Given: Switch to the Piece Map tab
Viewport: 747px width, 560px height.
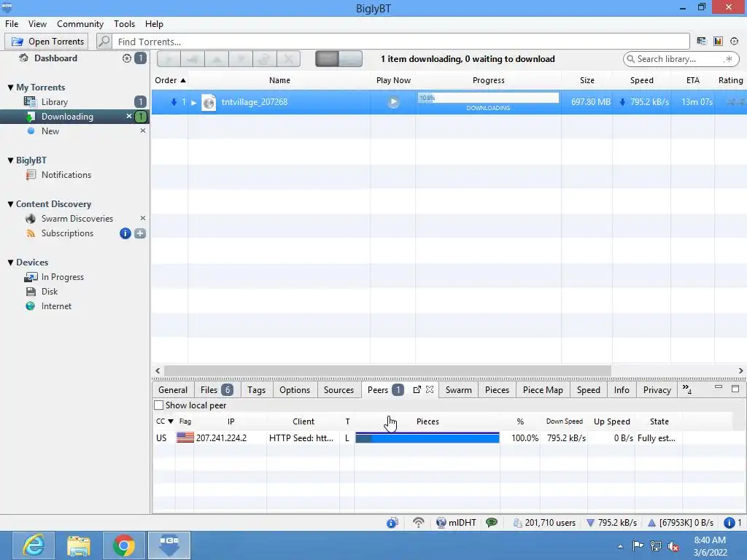Looking at the screenshot, I should 543,390.
